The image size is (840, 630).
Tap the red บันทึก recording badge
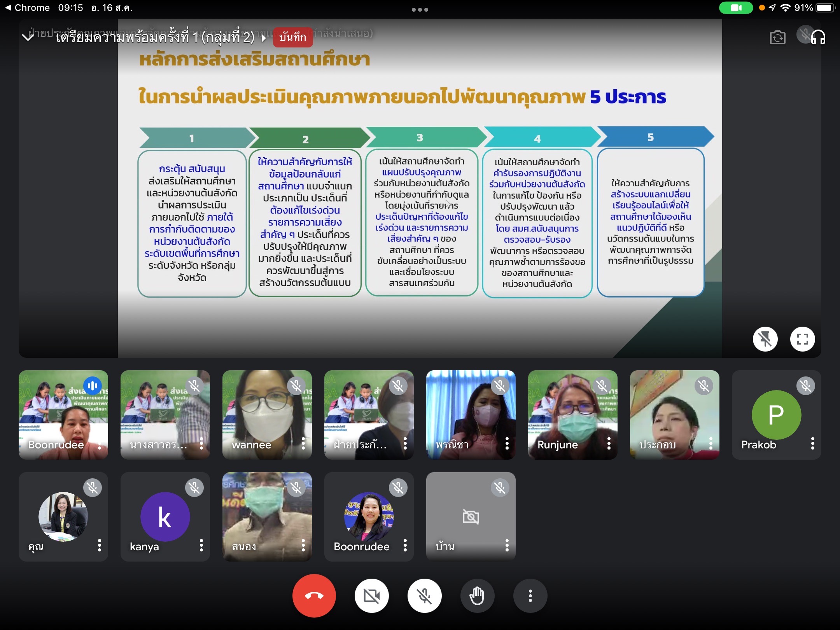[x=292, y=37]
